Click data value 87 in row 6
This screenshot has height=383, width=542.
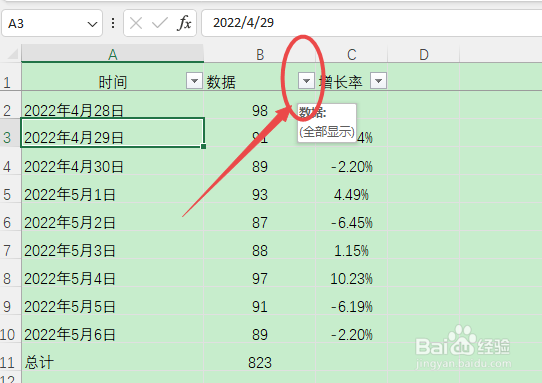point(260,223)
